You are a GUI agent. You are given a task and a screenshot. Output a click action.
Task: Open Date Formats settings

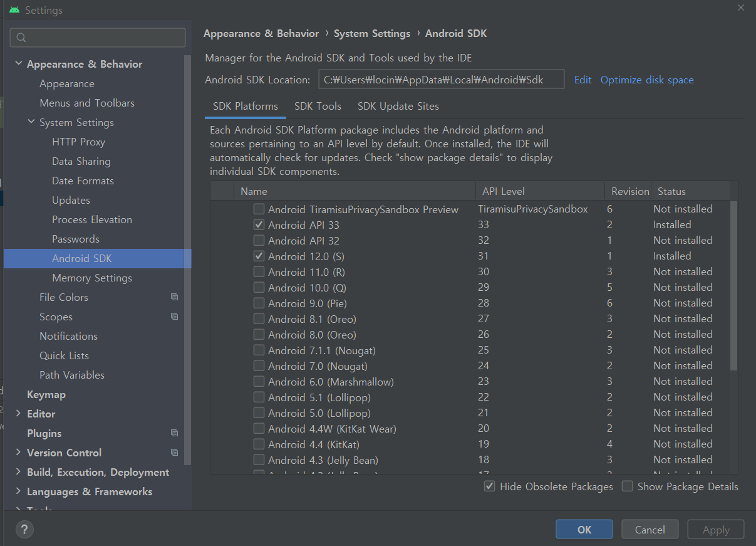pos(83,181)
